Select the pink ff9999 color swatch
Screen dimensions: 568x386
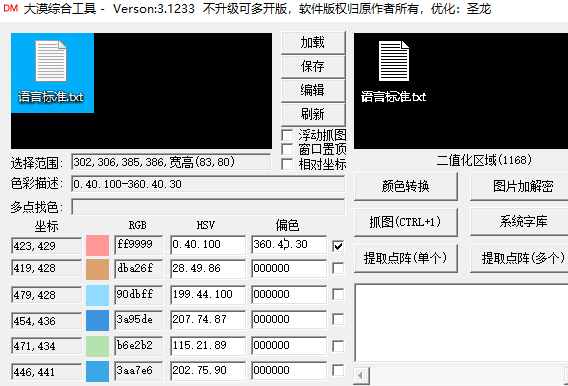(97, 246)
